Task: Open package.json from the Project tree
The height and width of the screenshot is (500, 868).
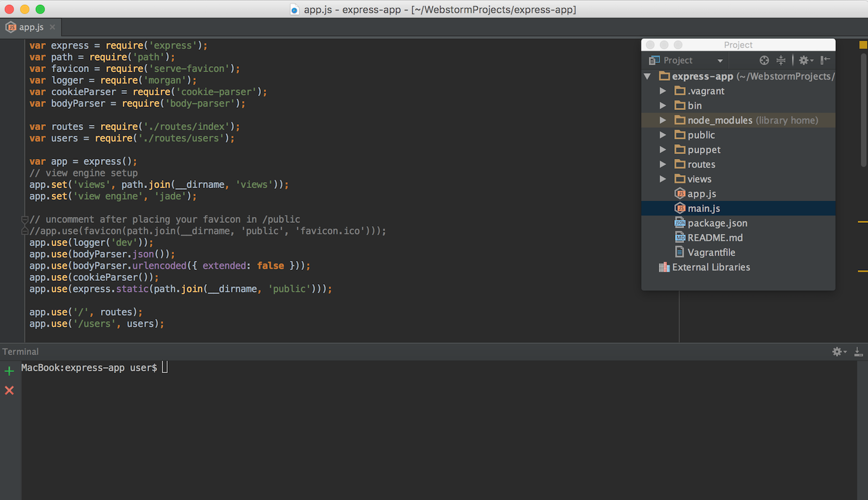Action: click(x=717, y=223)
